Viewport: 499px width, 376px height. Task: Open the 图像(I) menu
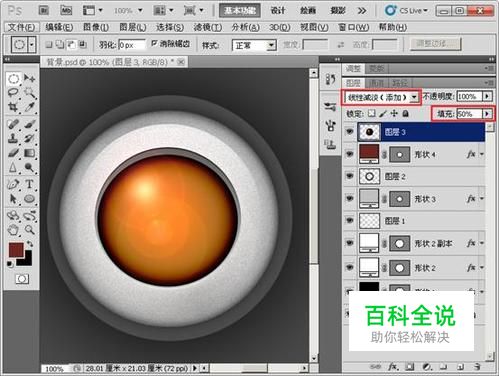click(96, 27)
